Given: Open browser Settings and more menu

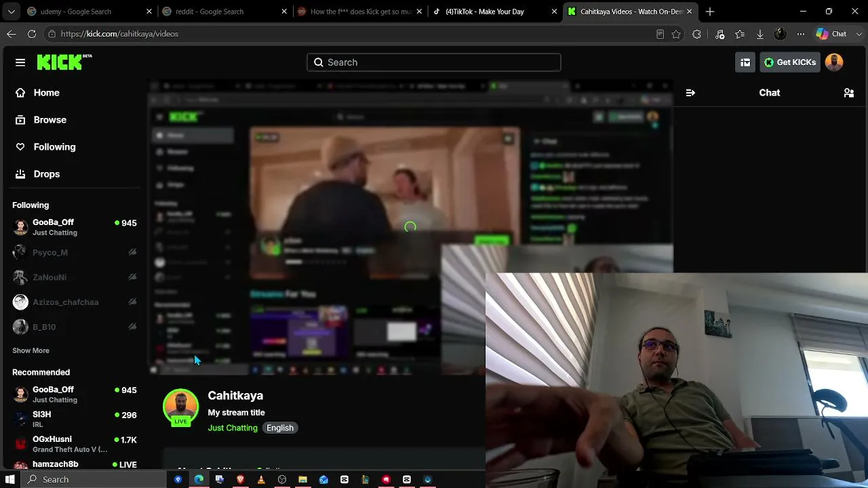Looking at the screenshot, I should click(801, 34).
